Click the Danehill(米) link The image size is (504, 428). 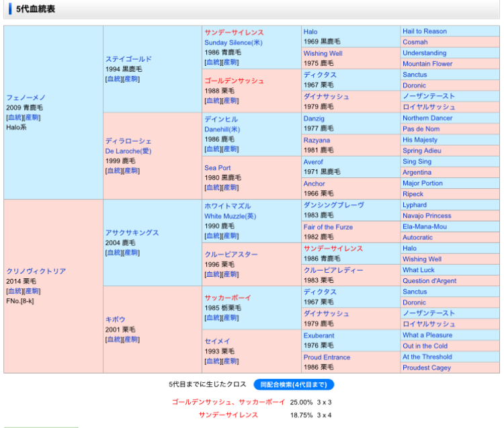point(222,129)
